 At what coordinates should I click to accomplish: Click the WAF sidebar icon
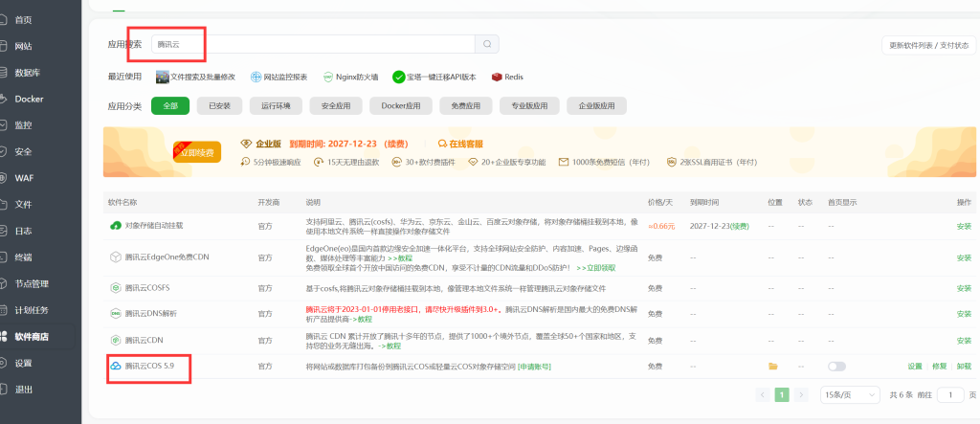[3, 178]
